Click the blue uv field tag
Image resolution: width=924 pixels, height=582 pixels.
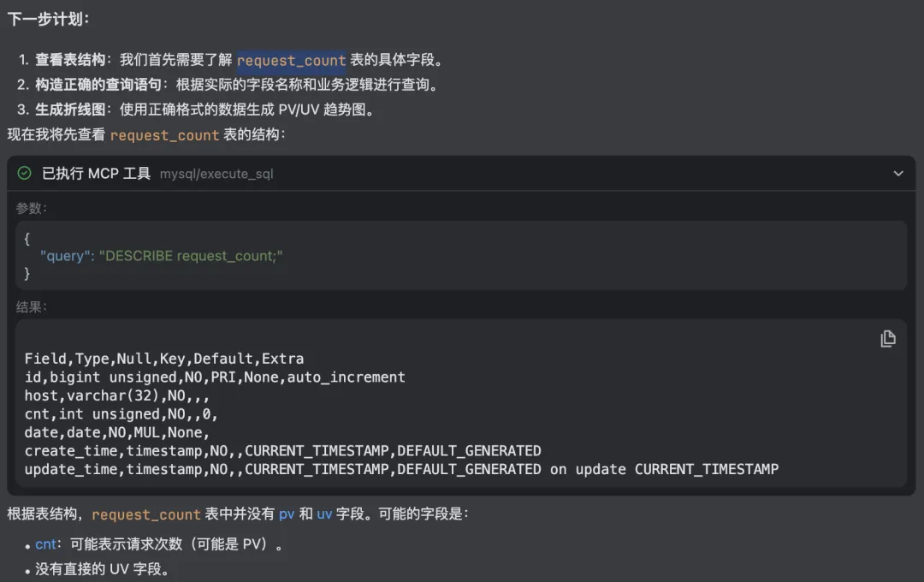point(325,514)
